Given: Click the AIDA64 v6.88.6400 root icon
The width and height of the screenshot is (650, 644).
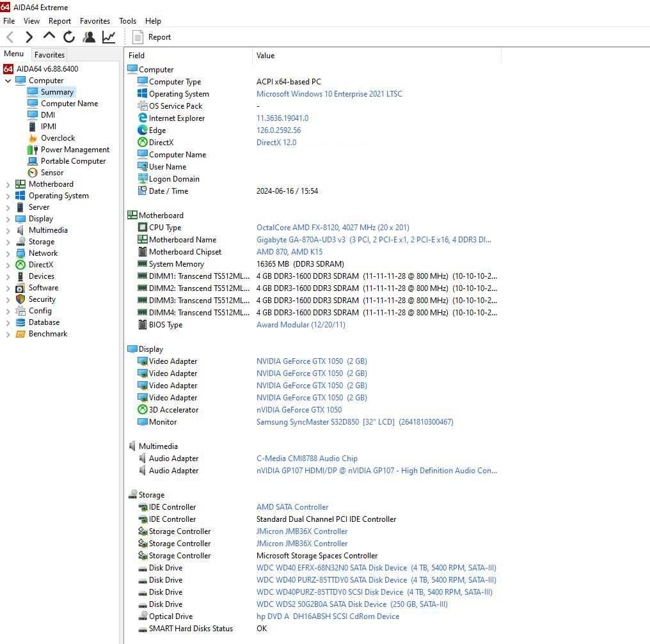Looking at the screenshot, I should [8, 69].
